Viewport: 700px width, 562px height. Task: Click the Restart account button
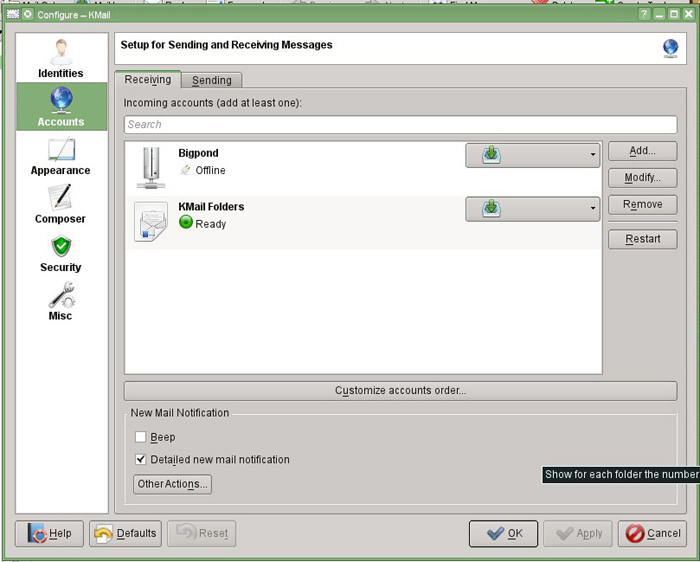click(642, 239)
